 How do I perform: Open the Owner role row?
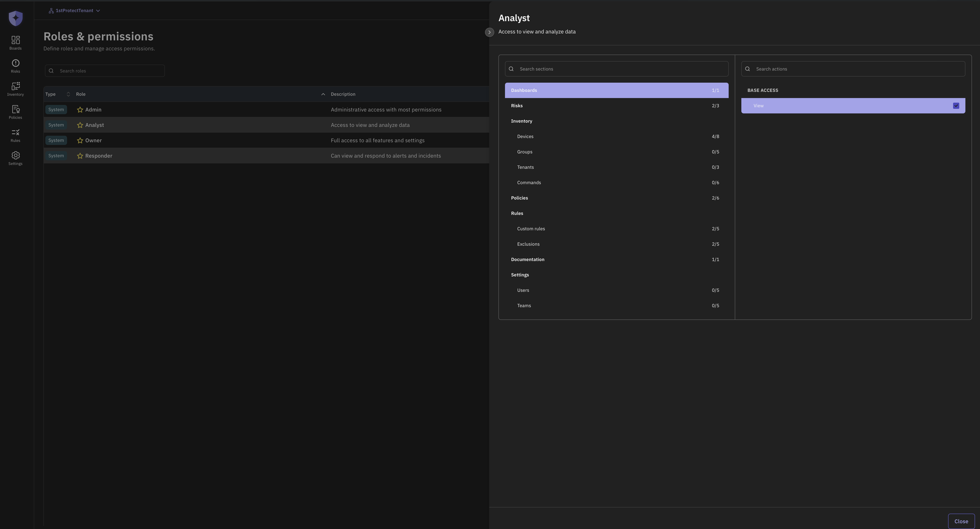pyautogui.click(x=266, y=141)
